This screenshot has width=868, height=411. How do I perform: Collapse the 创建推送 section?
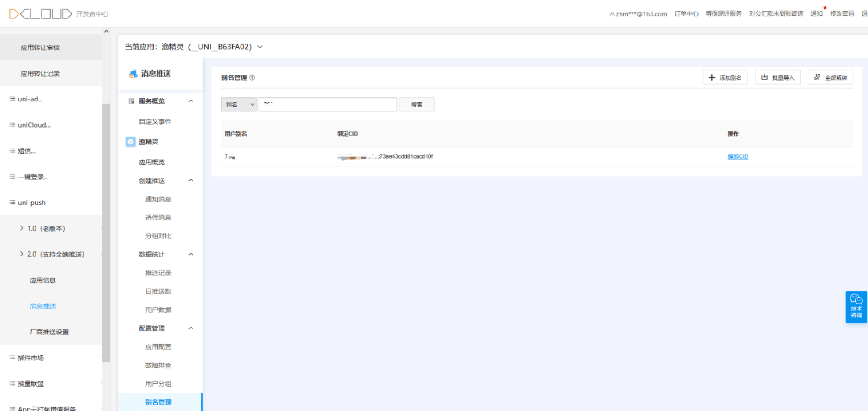pos(191,180)
